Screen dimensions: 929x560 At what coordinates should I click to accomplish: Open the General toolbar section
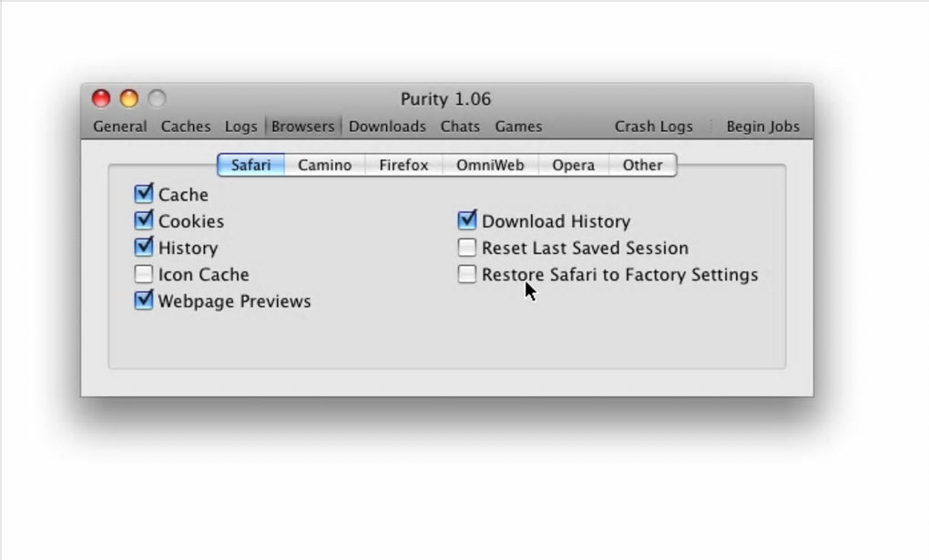tap(119, 127)
